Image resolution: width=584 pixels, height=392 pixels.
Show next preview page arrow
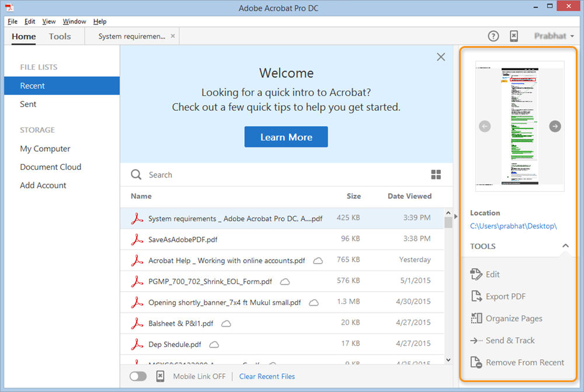555,126
